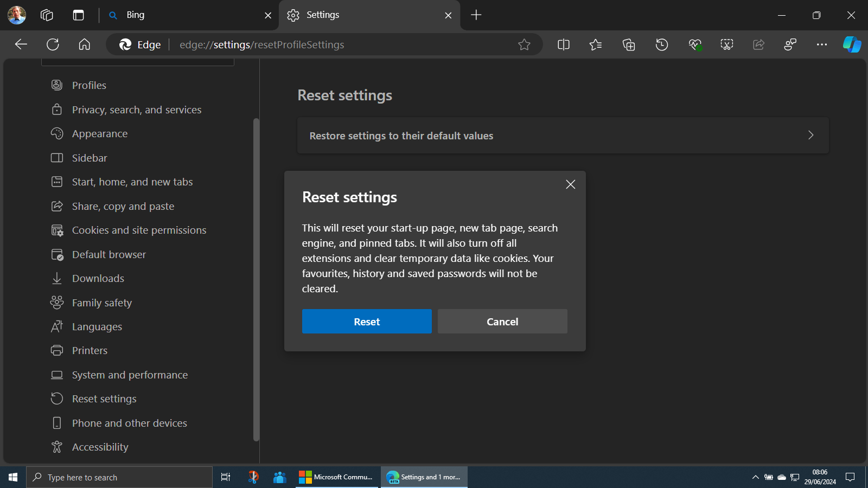
Task: Open Cookies and site permissions settings
Action: 139,230
